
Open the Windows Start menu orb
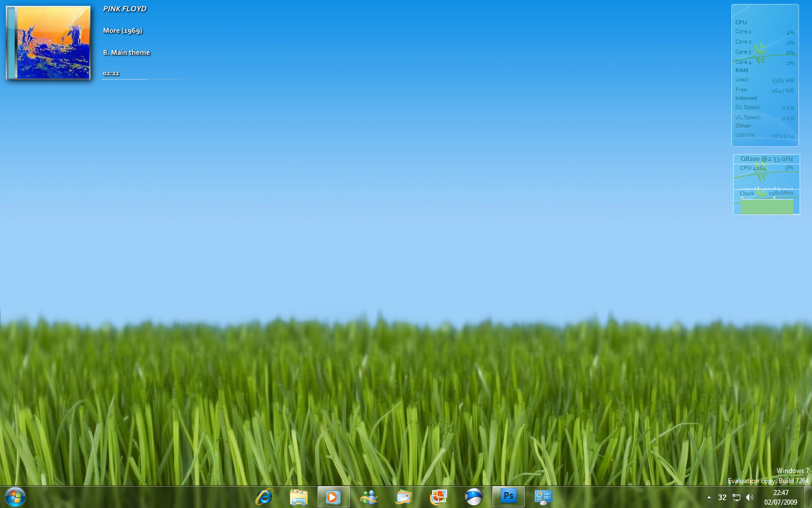(15, 497)
